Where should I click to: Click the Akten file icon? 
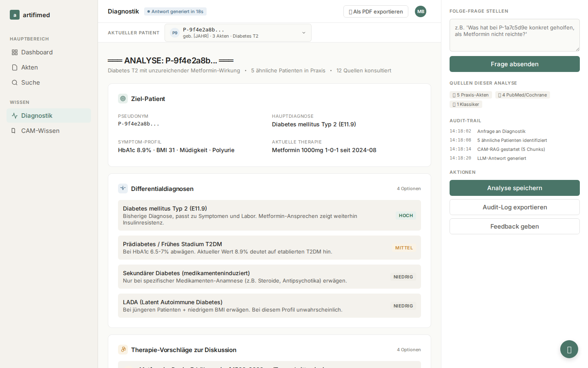[x=15, y=67]
